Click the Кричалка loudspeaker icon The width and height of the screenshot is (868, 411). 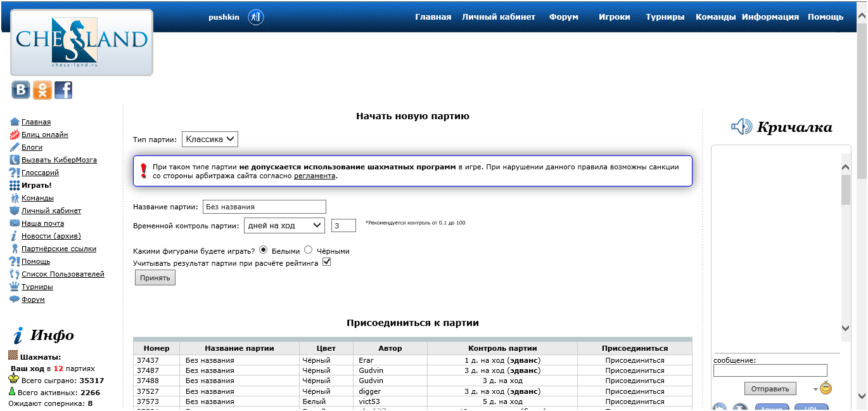741,127
